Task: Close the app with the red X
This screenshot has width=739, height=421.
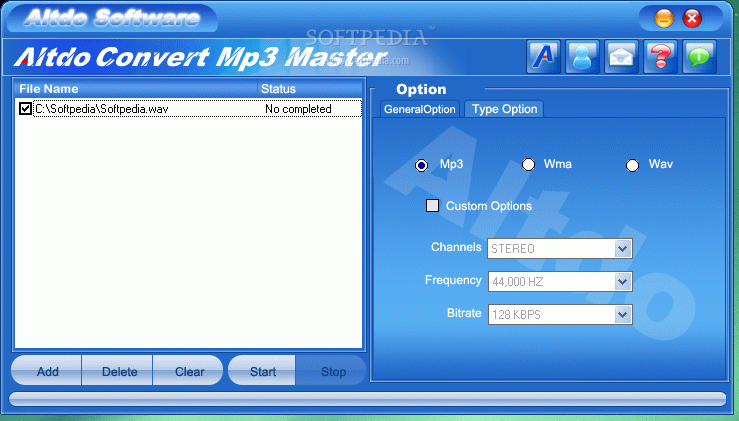Action: click(692, 18)
